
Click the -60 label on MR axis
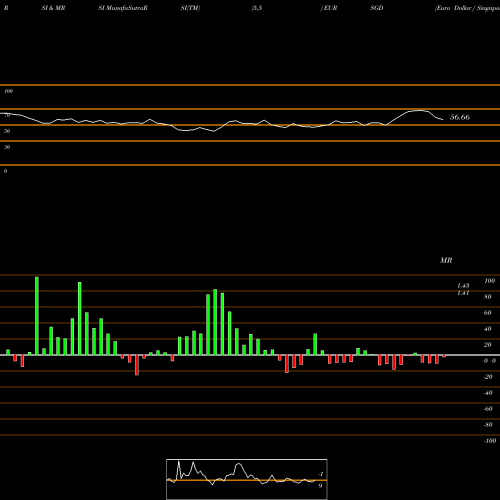tap(488, 409)
